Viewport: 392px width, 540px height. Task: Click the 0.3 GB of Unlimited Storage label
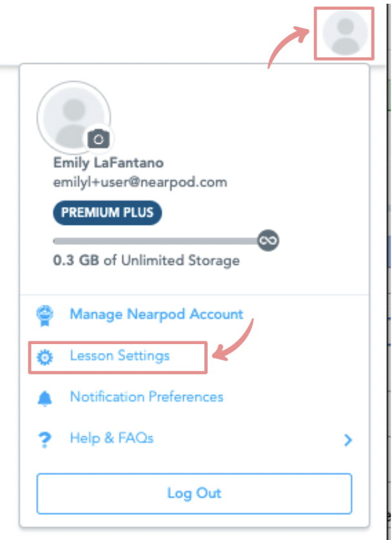click(146, 260)
